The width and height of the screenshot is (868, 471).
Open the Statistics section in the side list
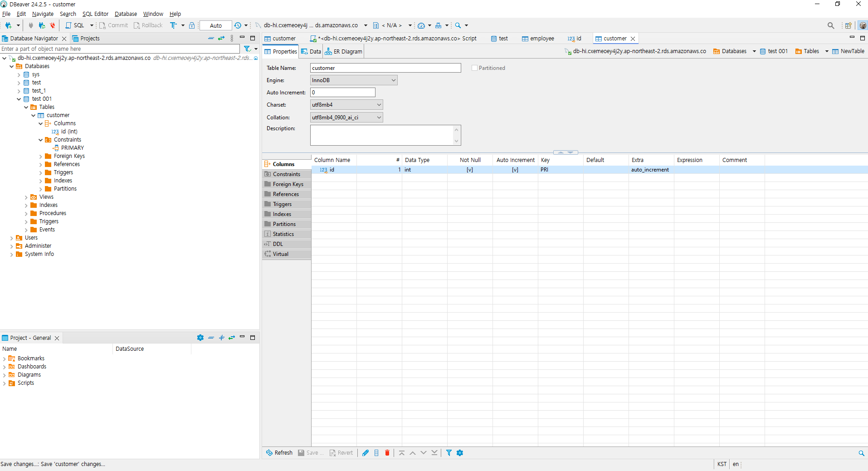tap(287, 234)
